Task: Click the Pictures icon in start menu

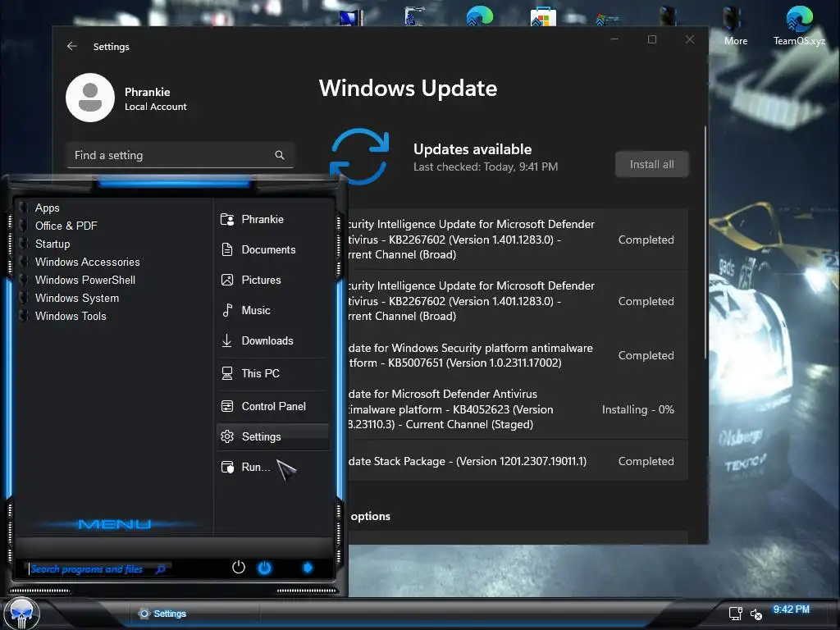Action: tap(227, 280)
